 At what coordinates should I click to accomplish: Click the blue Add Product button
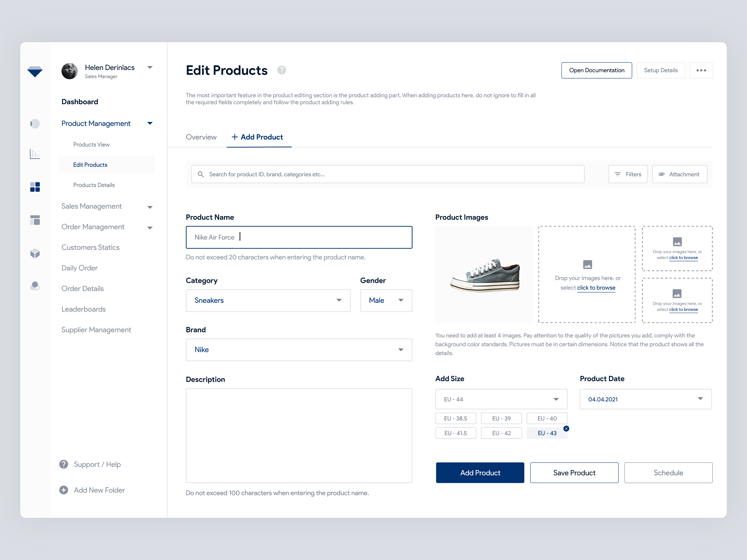pyautogui.click(x=480, y=473)
